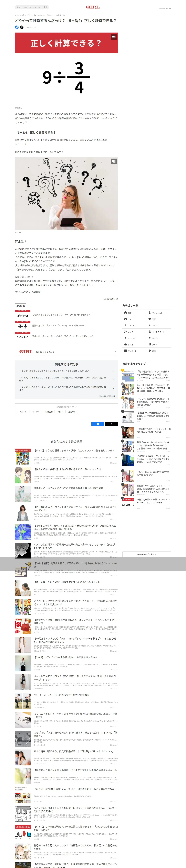
Task: Open next article 3/7+1/3 fraction quiz
Action: pos(59,325)
